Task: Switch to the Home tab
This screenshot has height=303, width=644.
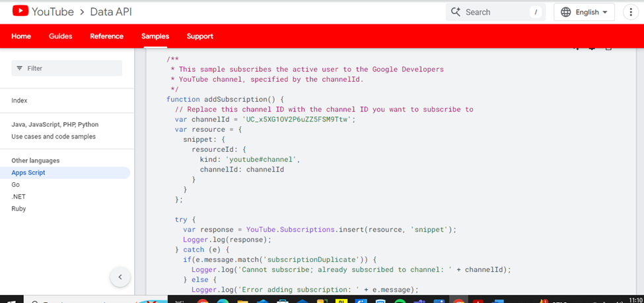Action: click(x=21, y=36)
